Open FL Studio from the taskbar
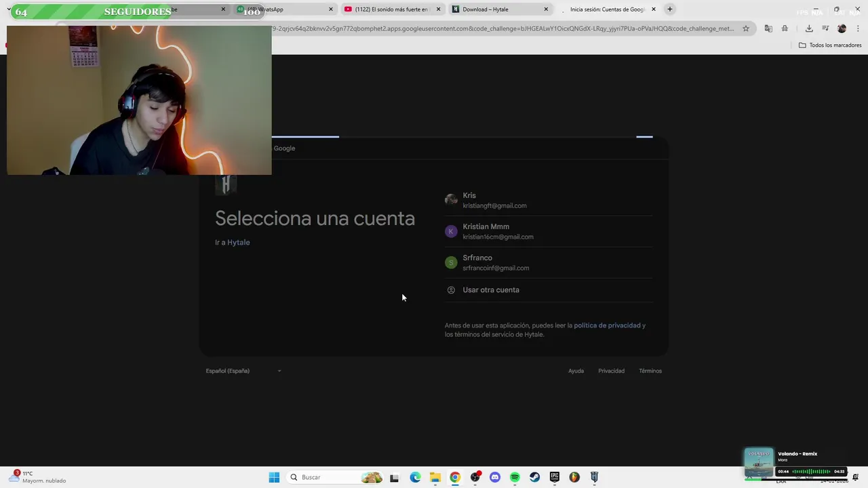 click(574, 477)
